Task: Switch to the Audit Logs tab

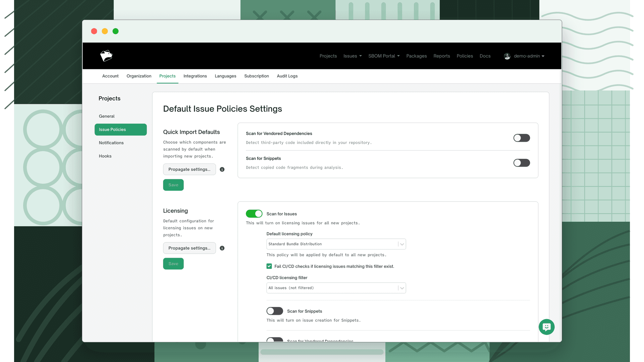Action: [287, 76]
